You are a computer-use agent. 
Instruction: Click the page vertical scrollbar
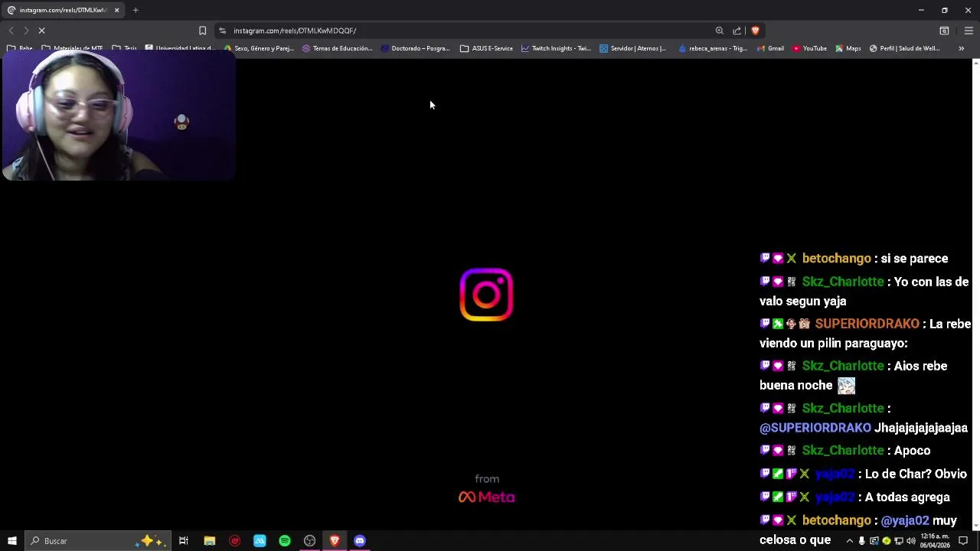point(975,295)
